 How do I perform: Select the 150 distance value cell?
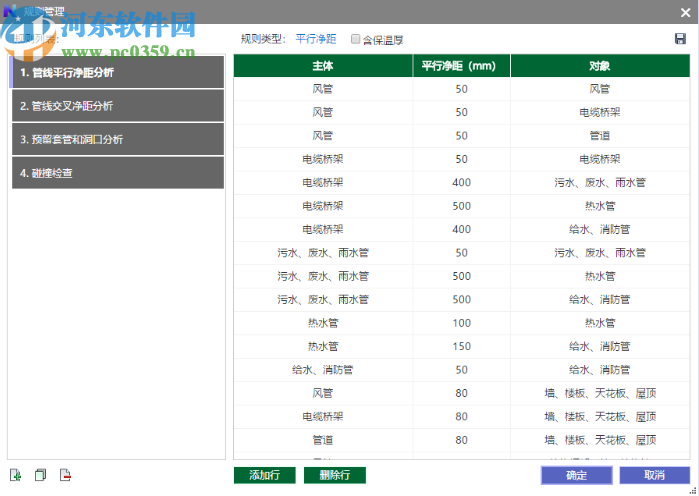click(x=461, y=346)
